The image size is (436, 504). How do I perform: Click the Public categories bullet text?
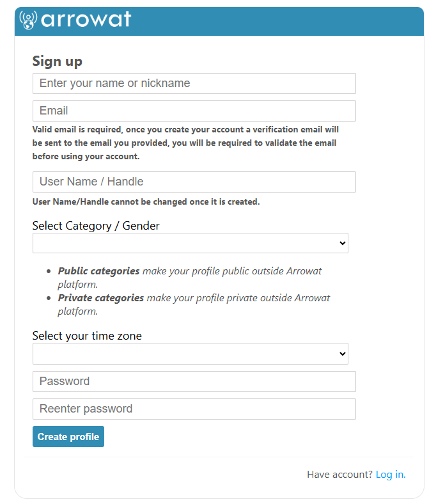tap(190, 278)
